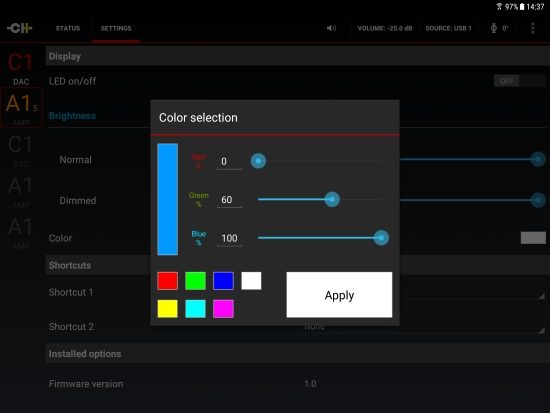Mute audio with the speaker icon
550x413 pixels.
[x=331, y=28]
